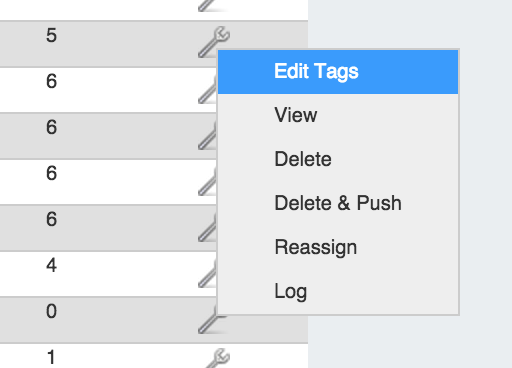Click the 6 value in topmost row with 6
Screen dimensions: 512x368
51,81
